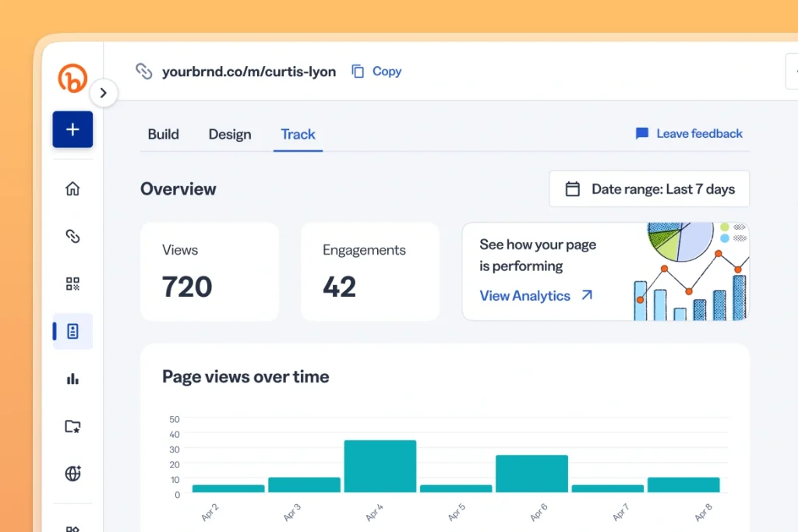The image size is (798, 532).
Task: Click the Views 720 card
Action: click(x=210, y=272)
